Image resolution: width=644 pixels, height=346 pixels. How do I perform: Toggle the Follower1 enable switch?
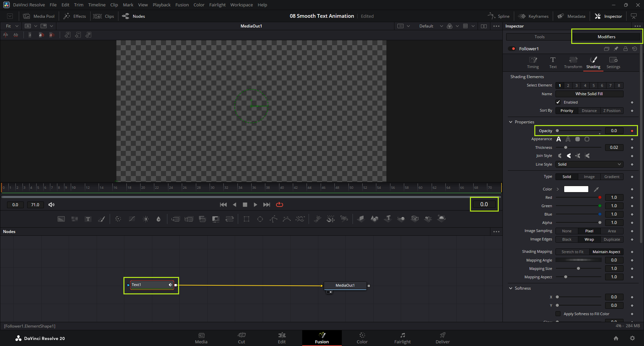pos(512,49)
